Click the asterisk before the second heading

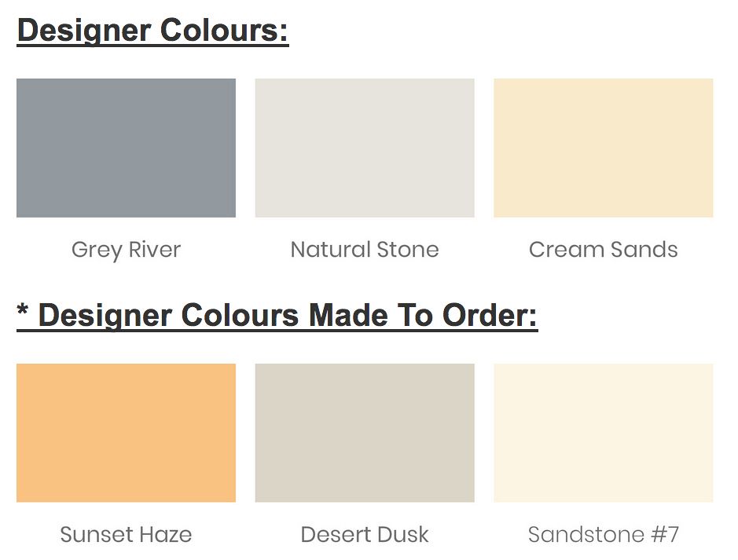(x=24, y=311)
